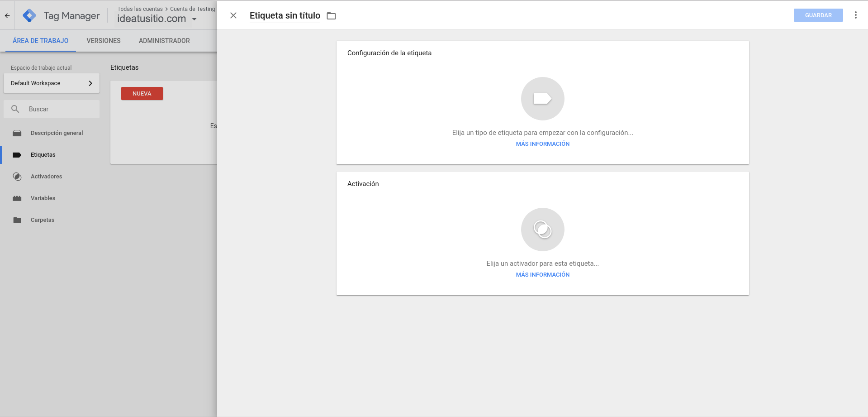The width and height of the screenshot is (868, 417).
Task: Open the three-dot more options menu
Action: [x=855, y=15]
